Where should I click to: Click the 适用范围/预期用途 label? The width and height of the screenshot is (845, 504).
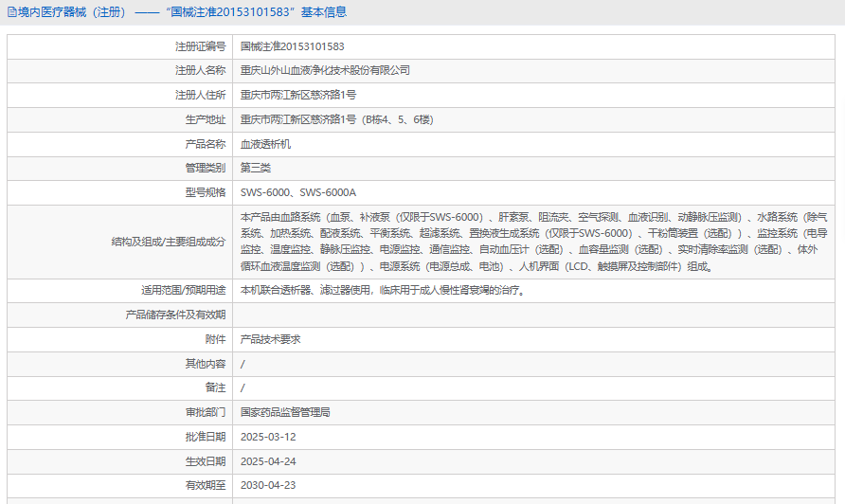(x=184, y=290)
